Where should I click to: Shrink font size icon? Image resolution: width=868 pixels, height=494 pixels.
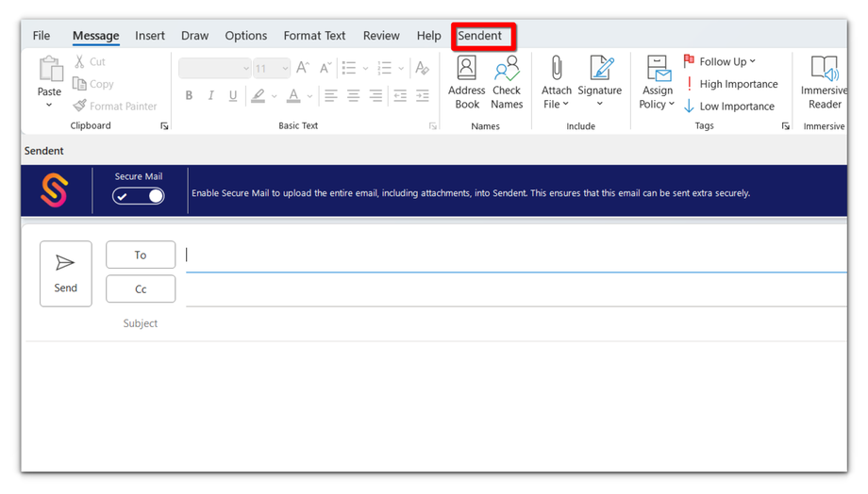coord(325,68)
